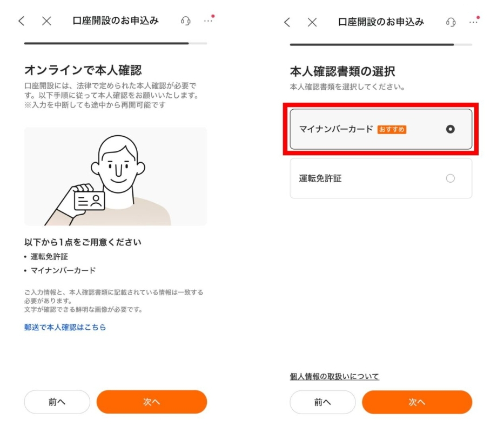The width and height of the screenshot is (504, 426).
Task: Tap the X close icon on left screen
Action: (x=47, y=21)
